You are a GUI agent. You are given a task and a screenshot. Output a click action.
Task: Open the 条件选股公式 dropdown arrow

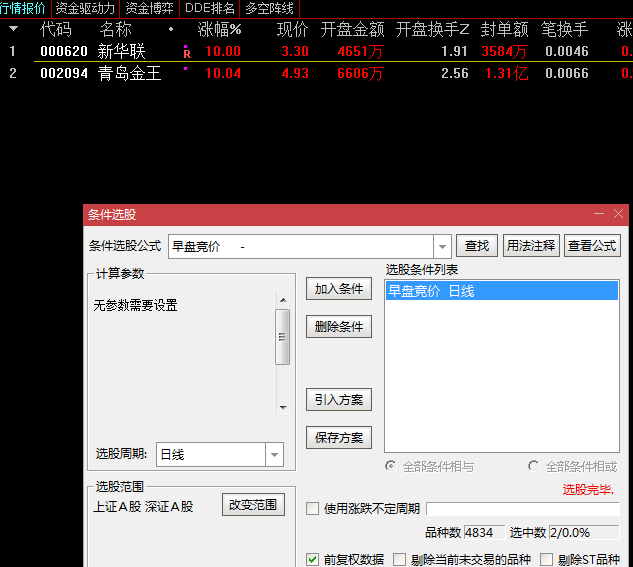(442, 246)
